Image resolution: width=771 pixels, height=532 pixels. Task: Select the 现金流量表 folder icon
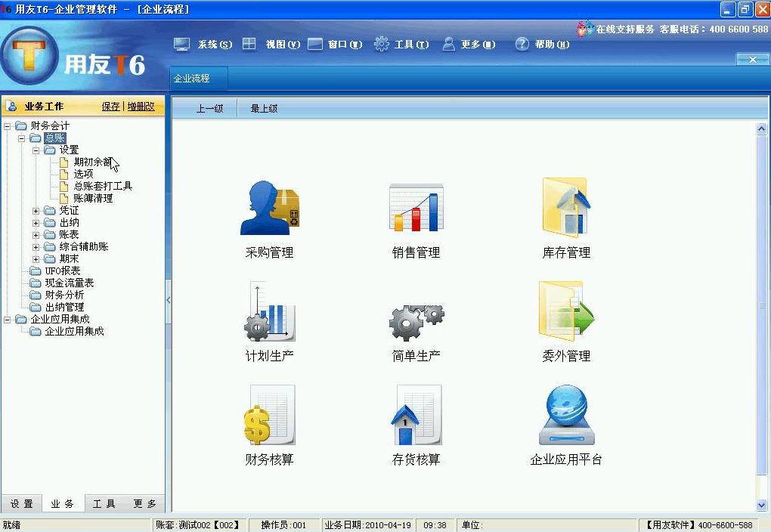tap(36, 283)
